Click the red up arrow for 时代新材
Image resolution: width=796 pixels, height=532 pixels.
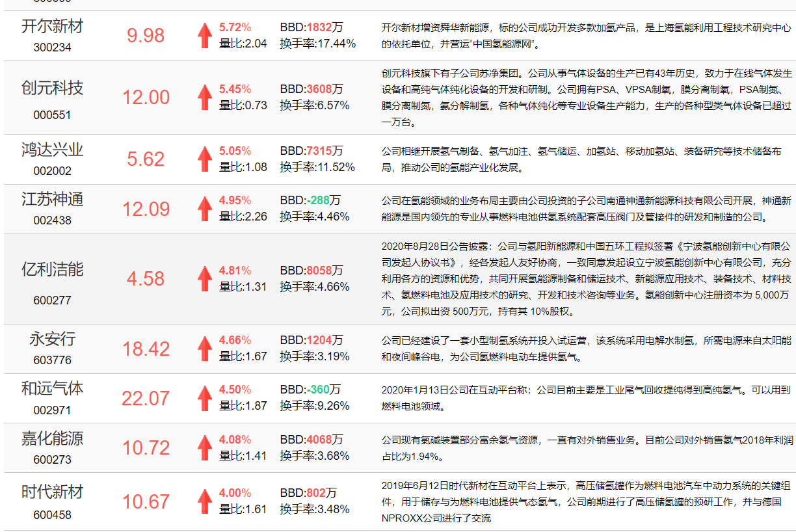[205, 501]
